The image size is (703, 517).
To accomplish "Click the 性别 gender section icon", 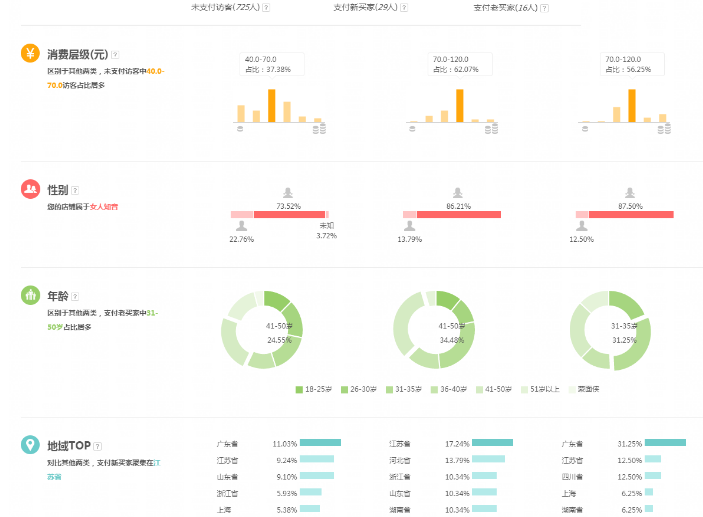I will click(x=30, y=188).
